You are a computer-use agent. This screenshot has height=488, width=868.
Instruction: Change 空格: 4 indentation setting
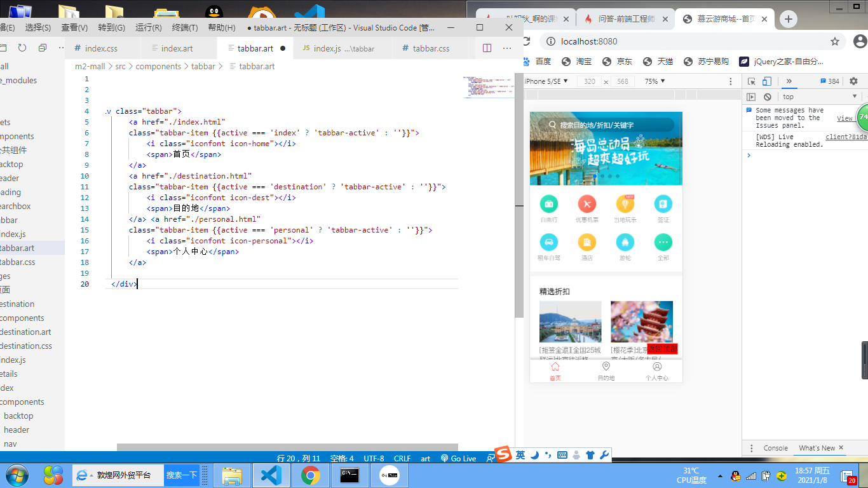(x=342, y=458)
